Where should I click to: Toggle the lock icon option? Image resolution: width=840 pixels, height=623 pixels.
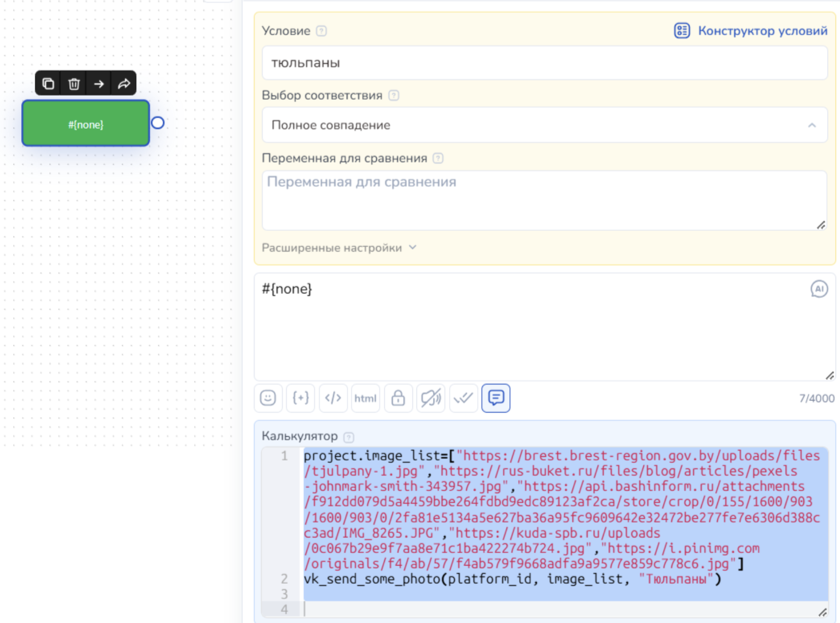pos(398,398)
